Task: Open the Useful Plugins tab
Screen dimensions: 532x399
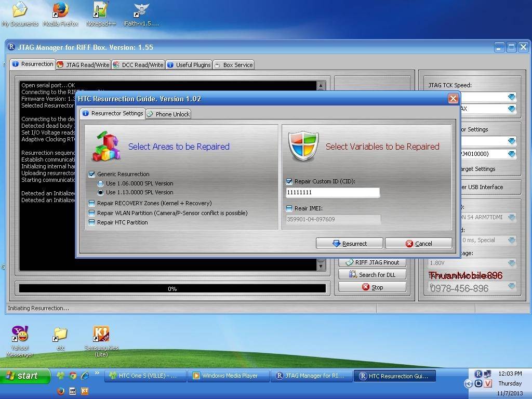Action: tap(189, 65)
